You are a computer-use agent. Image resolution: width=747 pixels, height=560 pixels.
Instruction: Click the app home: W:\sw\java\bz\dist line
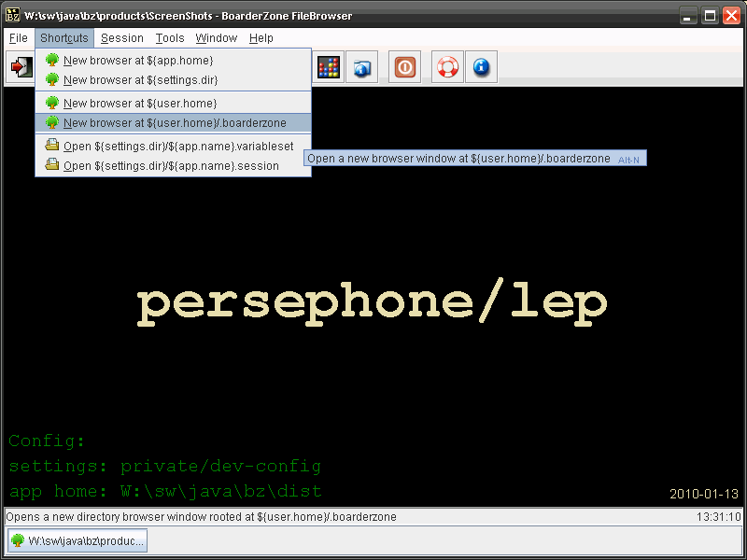click(x=165, y=491)
